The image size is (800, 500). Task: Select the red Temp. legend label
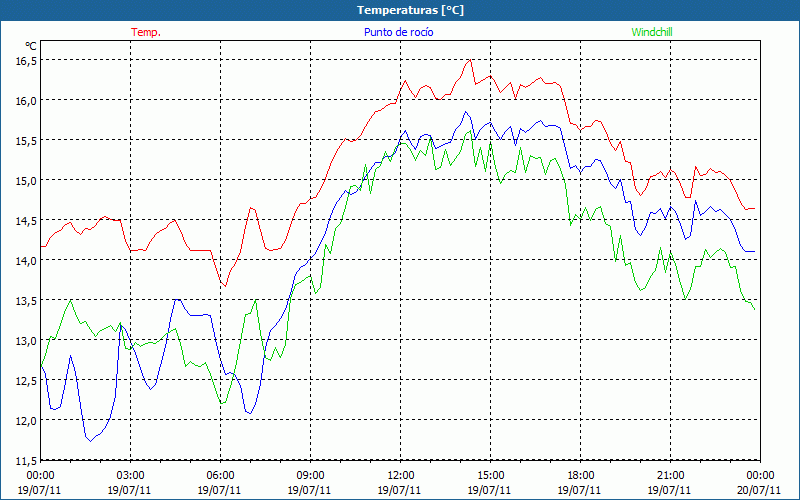[146, 32]
